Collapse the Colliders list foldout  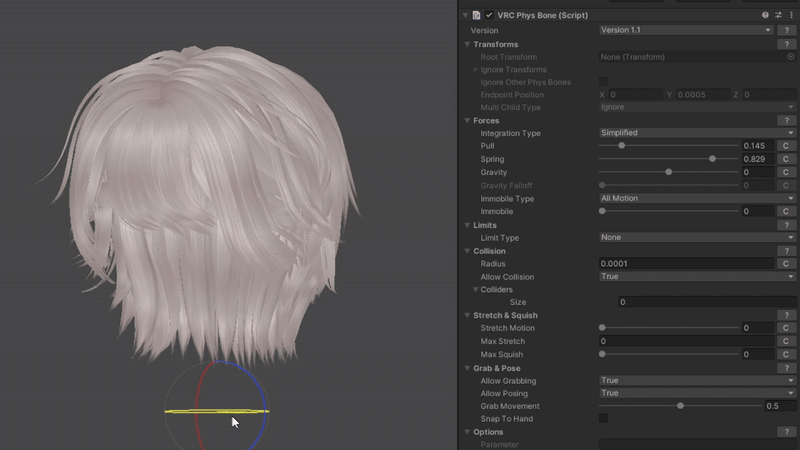(477, 290)
